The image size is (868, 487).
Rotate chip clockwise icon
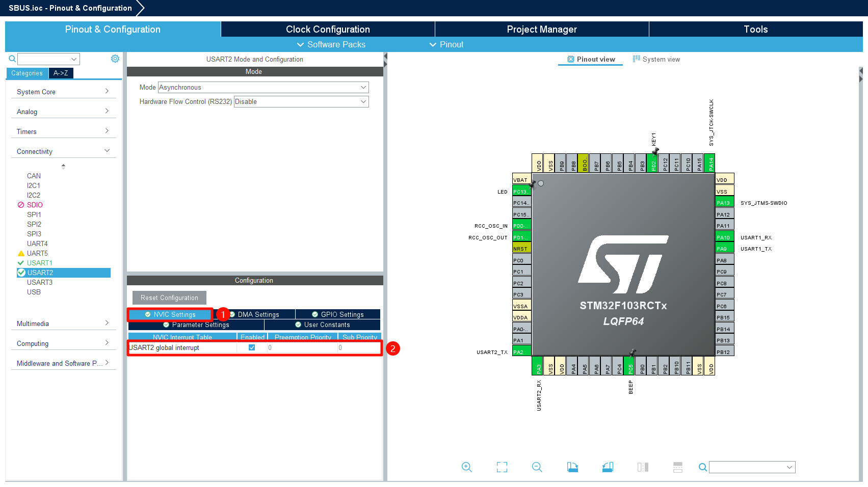pos(572,467)
